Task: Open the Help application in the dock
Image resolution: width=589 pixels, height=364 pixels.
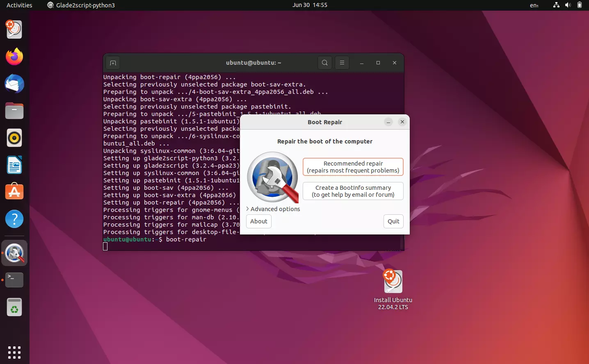Action: coord(14,218)
